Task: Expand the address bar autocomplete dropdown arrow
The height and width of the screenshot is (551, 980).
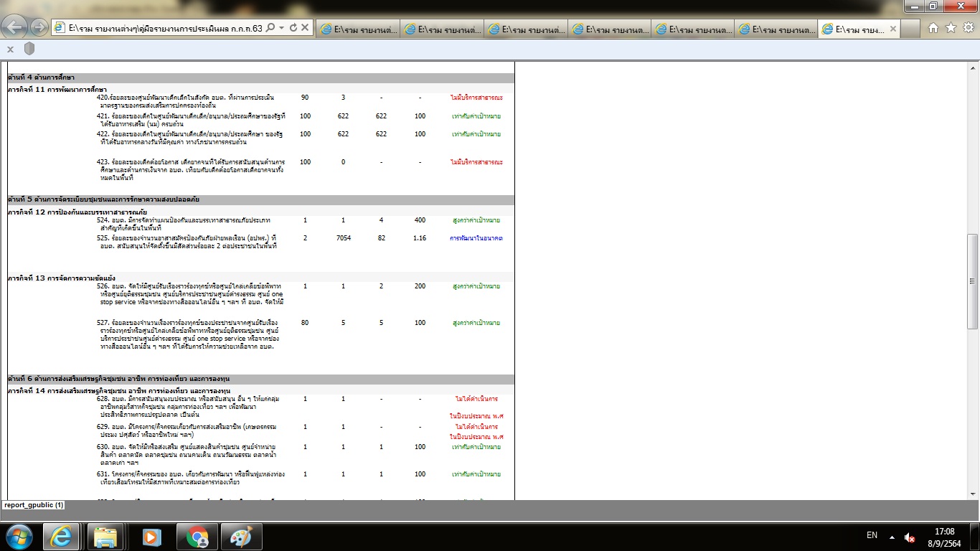Action: pos(282,28)
